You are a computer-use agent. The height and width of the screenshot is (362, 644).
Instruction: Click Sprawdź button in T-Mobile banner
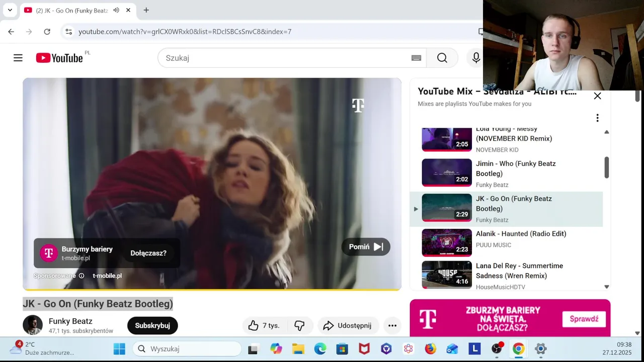pos(584,319)
